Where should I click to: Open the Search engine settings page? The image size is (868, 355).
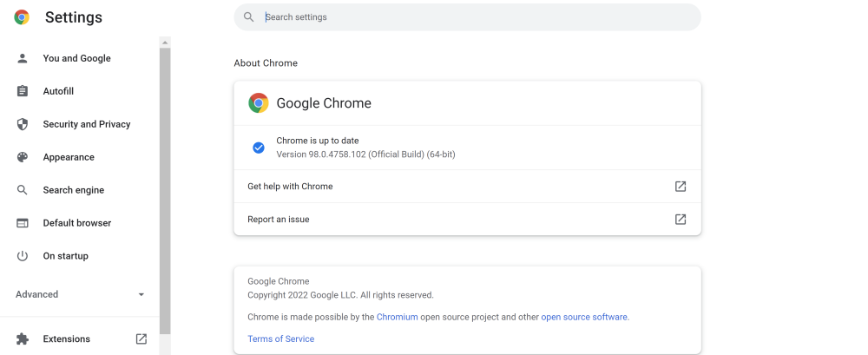click(73, 190)
